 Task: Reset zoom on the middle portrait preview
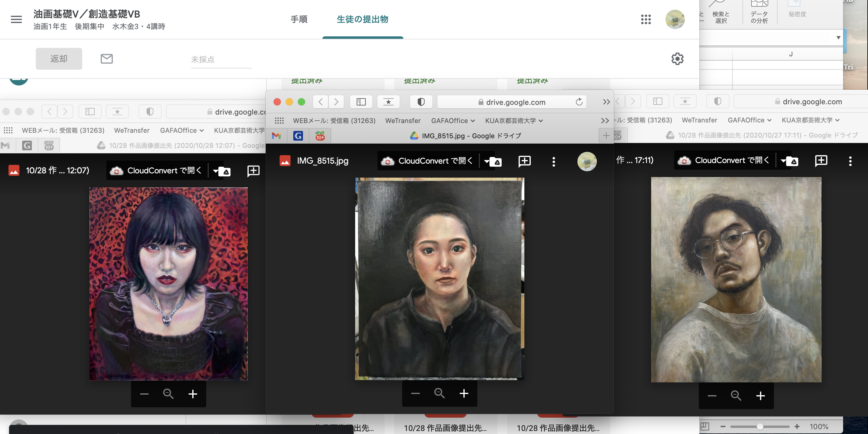(439, 393)
